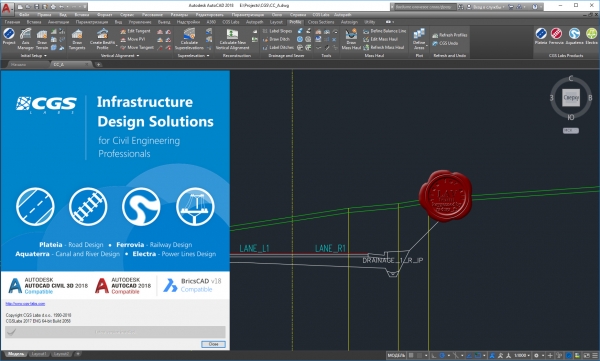This screenshot has width=600, height=361.
Task: Launch the Electra product icon in ribbon
Action: click(x=591, y=36)
